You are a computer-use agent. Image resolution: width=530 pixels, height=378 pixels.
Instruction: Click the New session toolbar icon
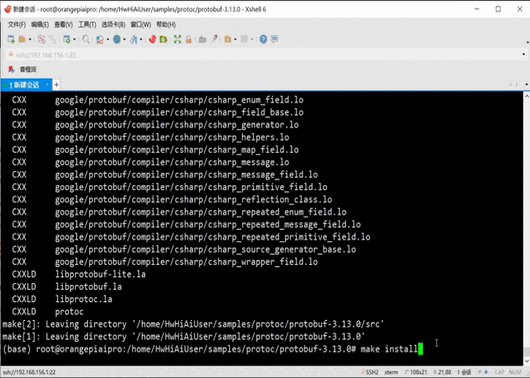(11, 40)
